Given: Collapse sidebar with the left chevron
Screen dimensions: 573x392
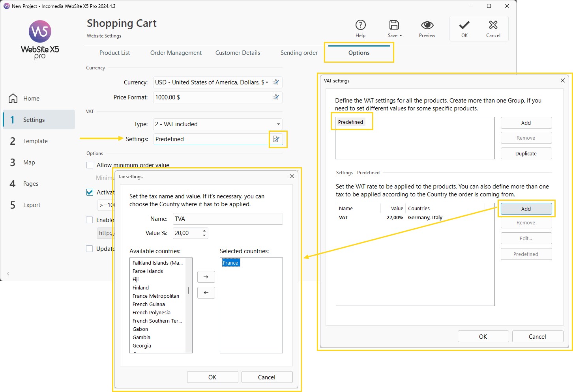Looking at the screenshot, I should pyautogui.click(x=8, y=274).
